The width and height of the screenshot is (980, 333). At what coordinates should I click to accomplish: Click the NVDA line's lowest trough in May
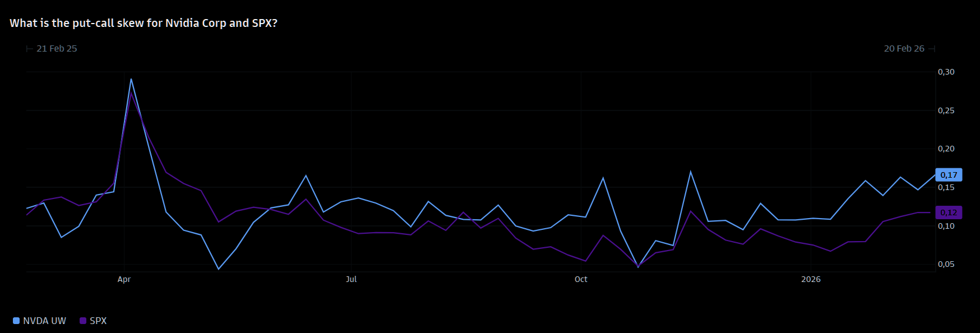[218, 269]
